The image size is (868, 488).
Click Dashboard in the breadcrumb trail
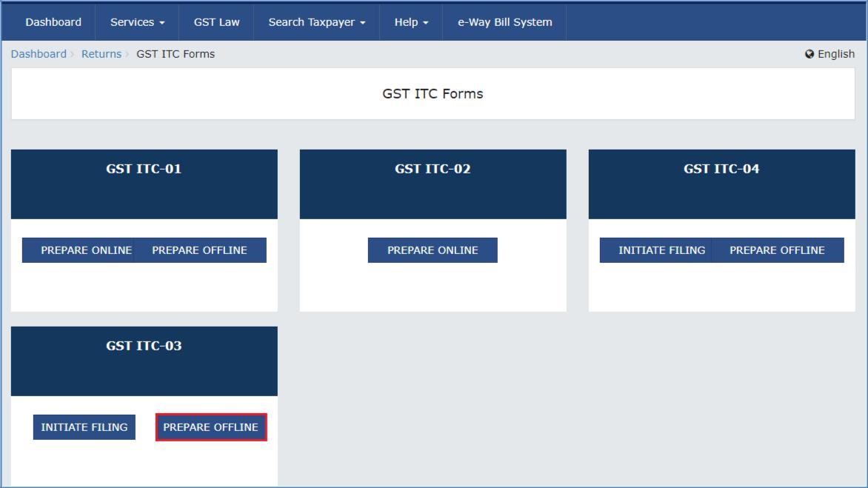[39, 53]
